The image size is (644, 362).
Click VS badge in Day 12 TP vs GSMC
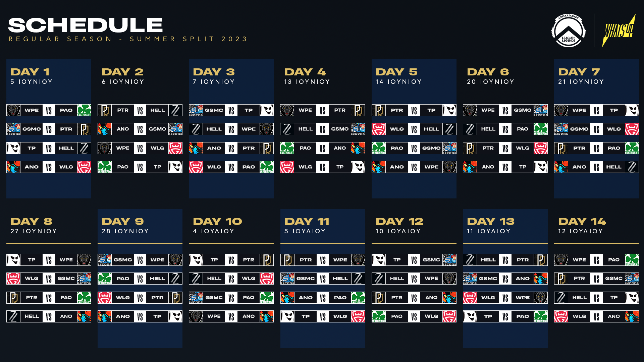point(414,260)
